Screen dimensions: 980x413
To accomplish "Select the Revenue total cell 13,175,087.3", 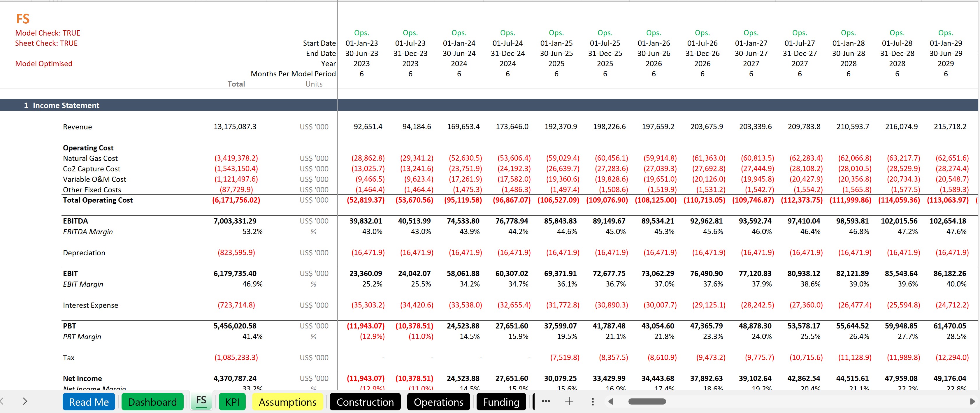I will tap(235, 126).
